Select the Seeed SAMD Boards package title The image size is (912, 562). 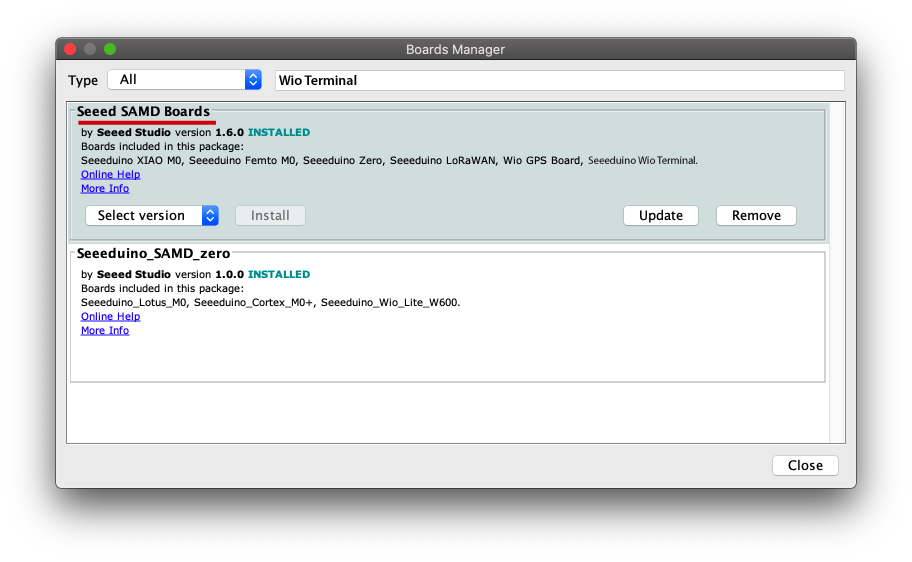tap(143, 111)
